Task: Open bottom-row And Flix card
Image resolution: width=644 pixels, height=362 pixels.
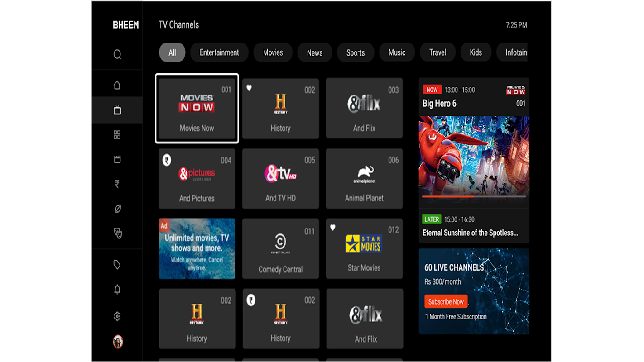Action: tap(365, 319)
